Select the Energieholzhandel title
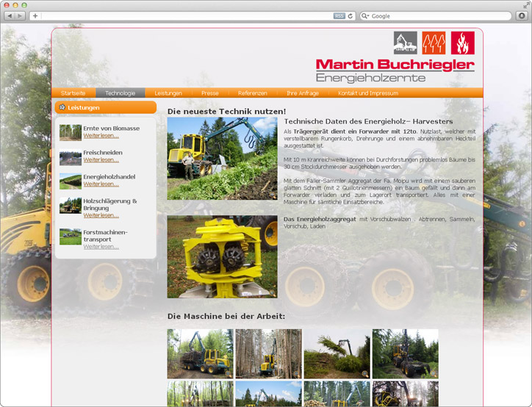532x407 pixels. pos(109,177)
